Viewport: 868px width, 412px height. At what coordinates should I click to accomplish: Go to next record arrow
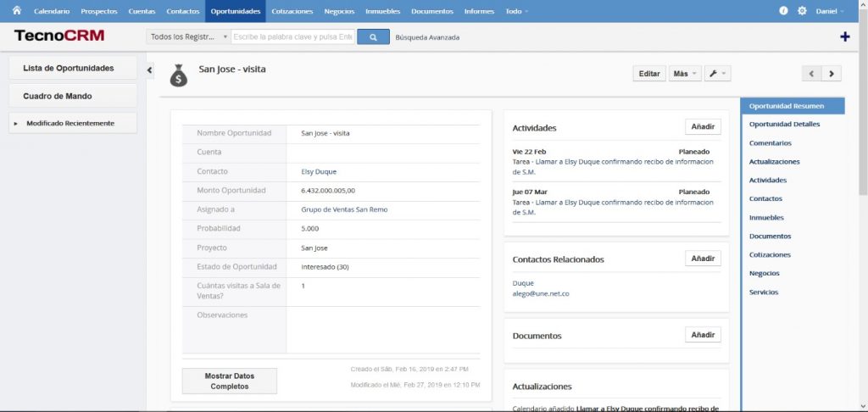point(832,74)
